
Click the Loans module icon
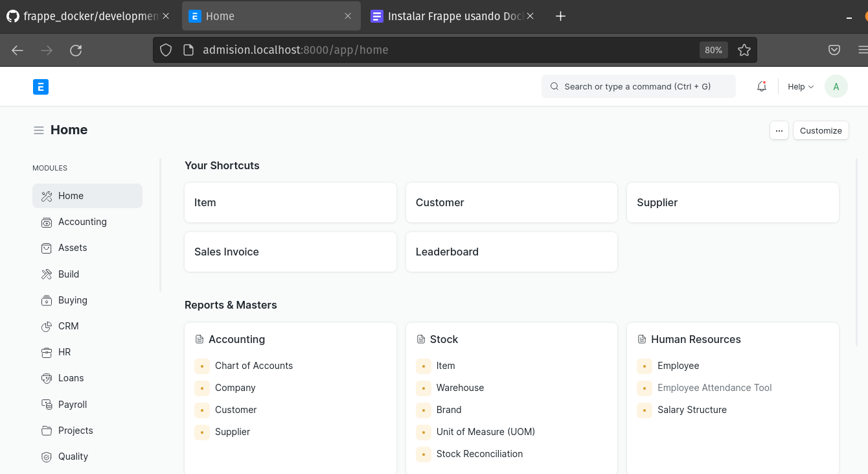point(47,378)
